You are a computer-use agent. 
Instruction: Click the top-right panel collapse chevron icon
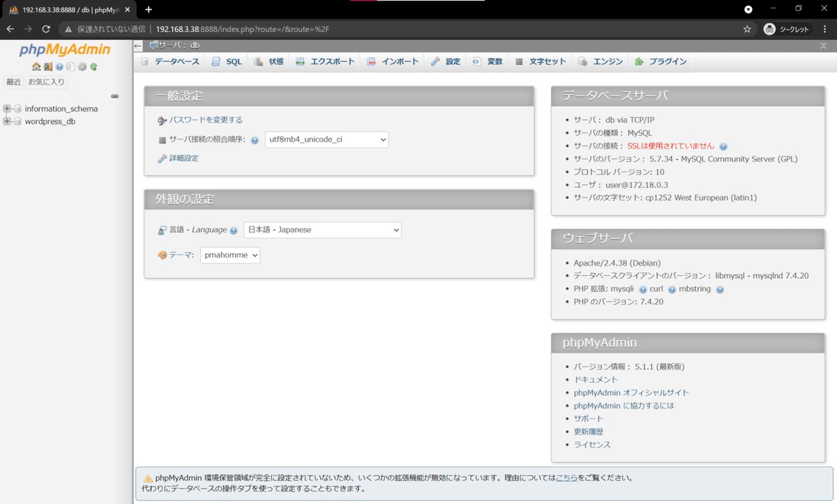click(824, 46)
